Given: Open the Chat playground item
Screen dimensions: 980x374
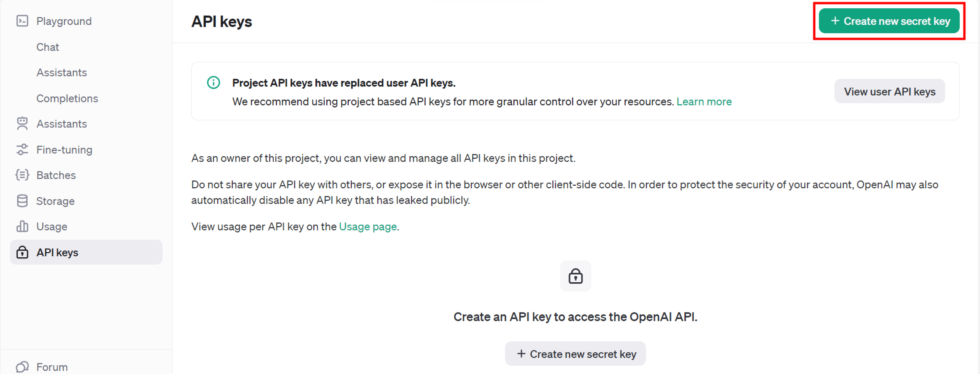Looking at the screenshot, I should click(47, 47).
